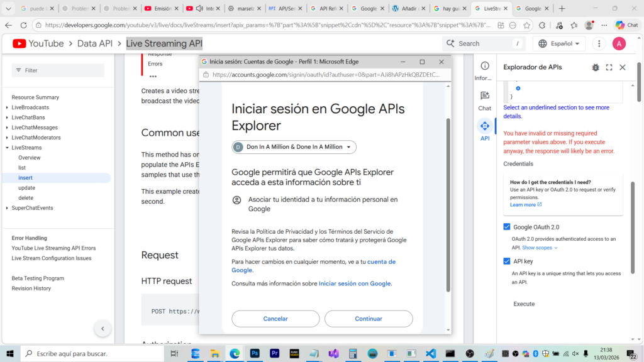Click the bug report icon in Explorador de APIs
This screenshot has width=644, height=362.
pos(595,67)
